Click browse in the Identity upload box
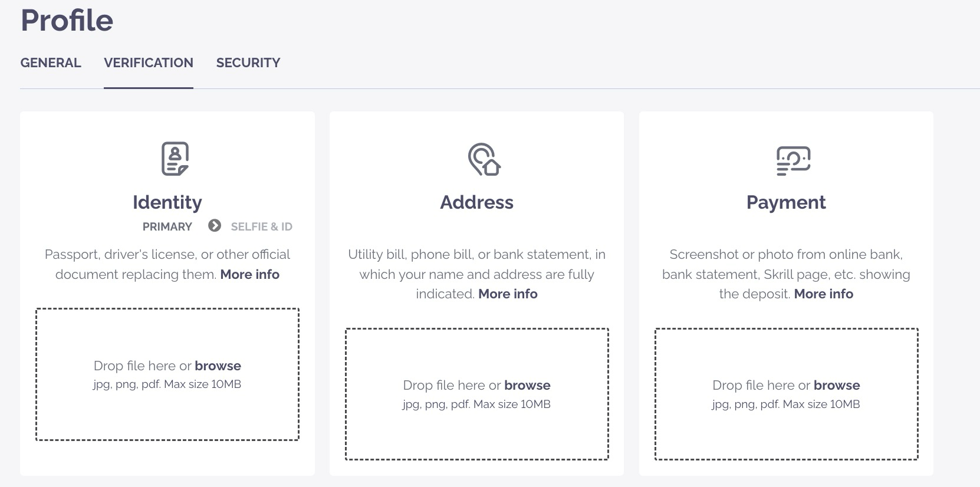Image resolution: width=980 pixels, height=487 pixels. coord(218,366)
